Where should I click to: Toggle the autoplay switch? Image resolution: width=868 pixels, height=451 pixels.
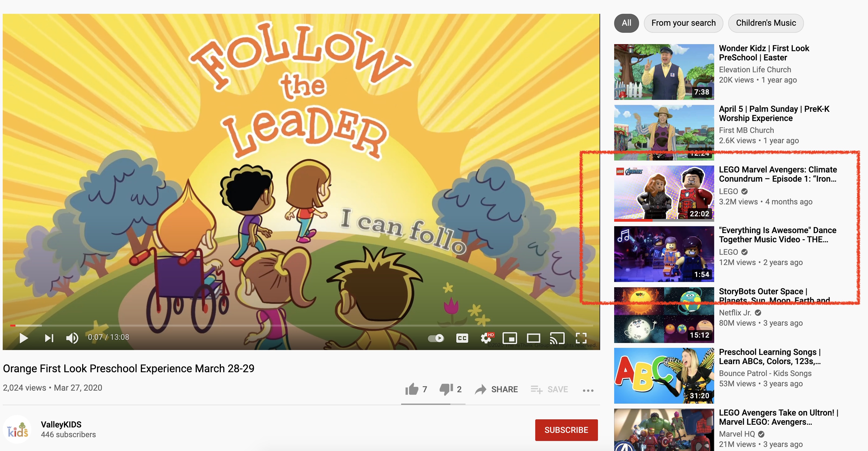click(x=436, y=338)
